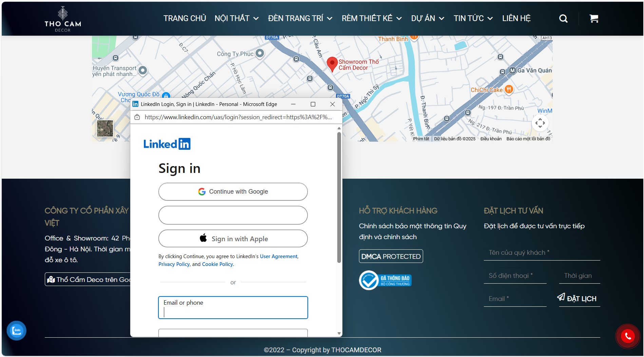The width and height of the screenshot is (644, 357).
Task: Open the shopping cart icon
Action: click(593, 19)
